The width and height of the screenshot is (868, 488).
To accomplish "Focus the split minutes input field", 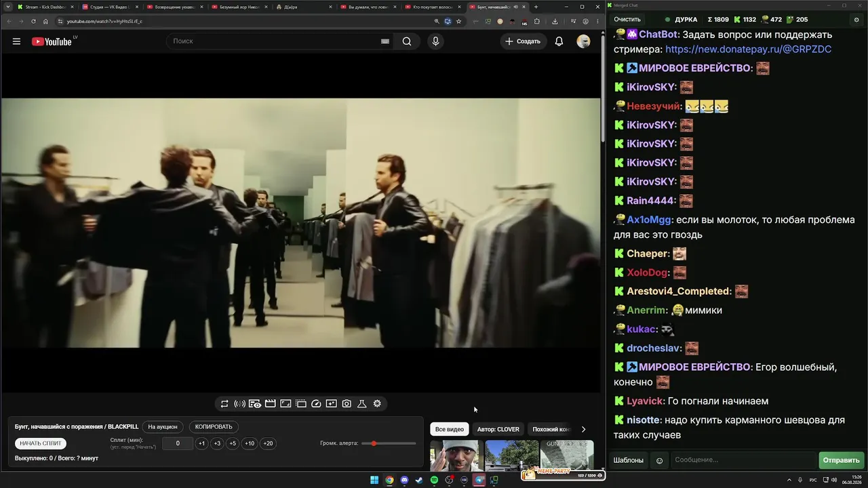I will [178, 443].
